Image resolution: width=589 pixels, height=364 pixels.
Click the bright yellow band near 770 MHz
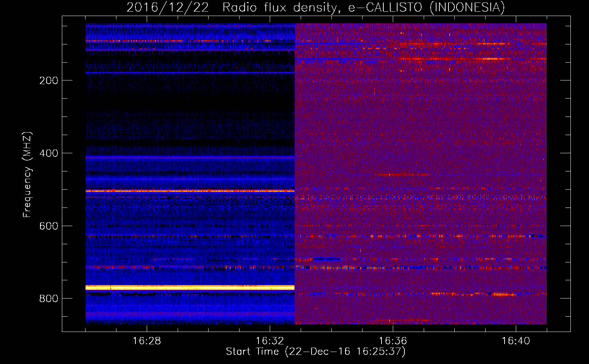click(x=190, y=288)
